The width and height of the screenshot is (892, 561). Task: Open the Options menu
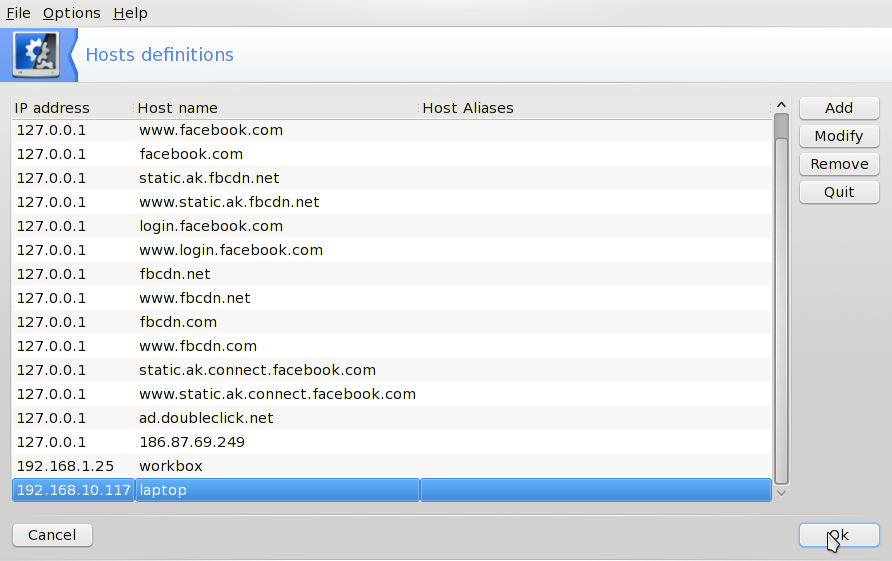[x=71, y=13]
